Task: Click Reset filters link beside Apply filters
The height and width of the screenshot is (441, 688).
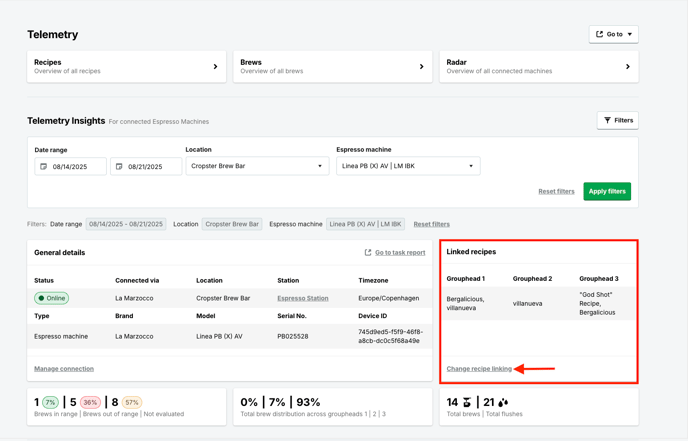Action: coord(556,191)
